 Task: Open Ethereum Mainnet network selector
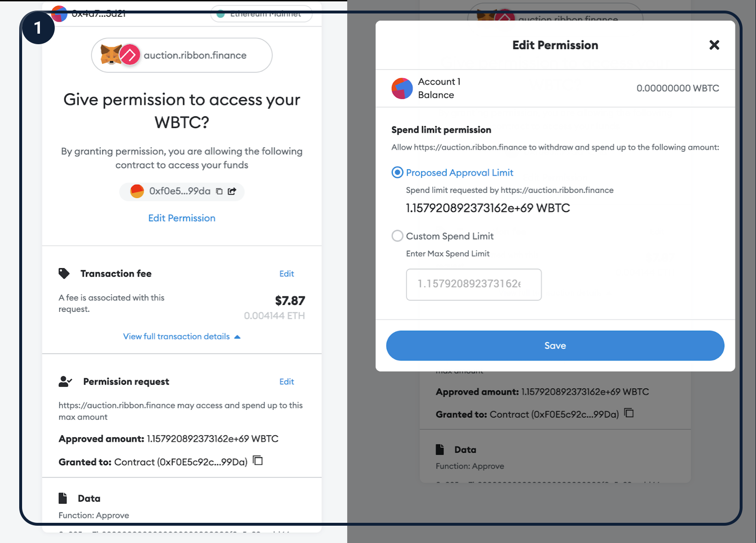pos(261,14)
